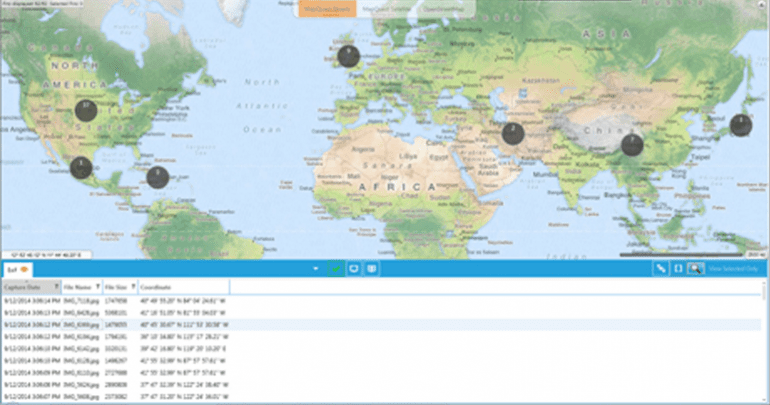
Task: Click the cluster marker over the United Kingdom
Action: (x=348, y=56)
